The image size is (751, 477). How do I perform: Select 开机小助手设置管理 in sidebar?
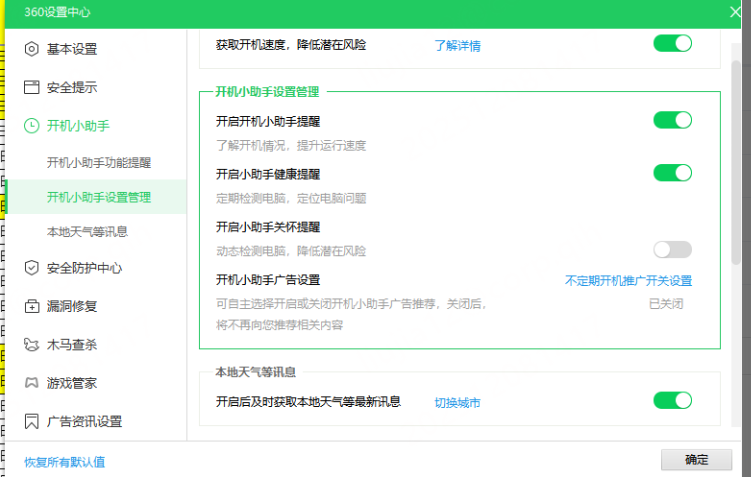[x=99, y=197]
